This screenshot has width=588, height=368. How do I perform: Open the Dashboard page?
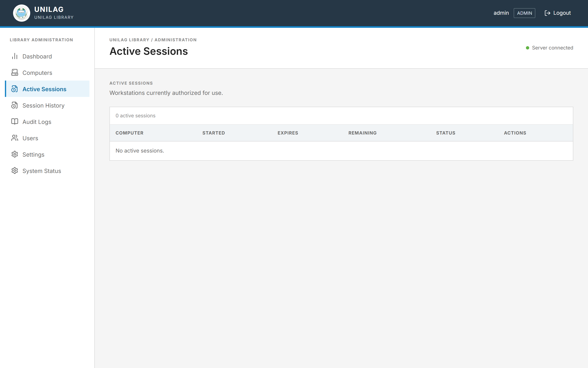click(47, 56)
